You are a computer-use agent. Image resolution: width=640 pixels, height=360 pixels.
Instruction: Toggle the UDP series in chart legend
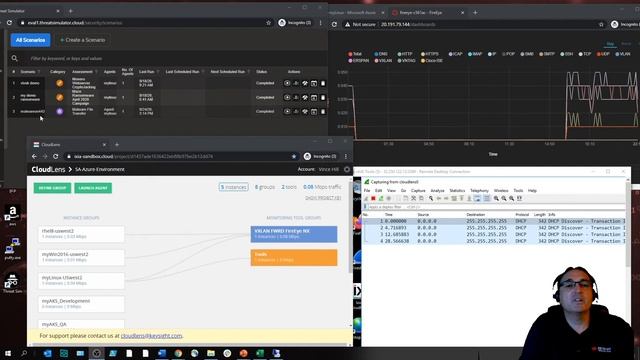(x=603, y=54)
